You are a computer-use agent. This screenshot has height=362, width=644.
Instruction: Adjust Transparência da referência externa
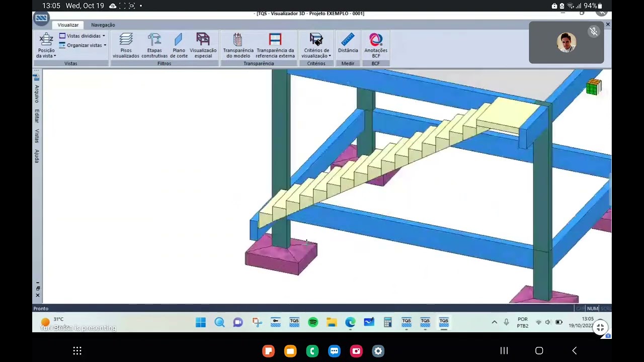[275, 46]
